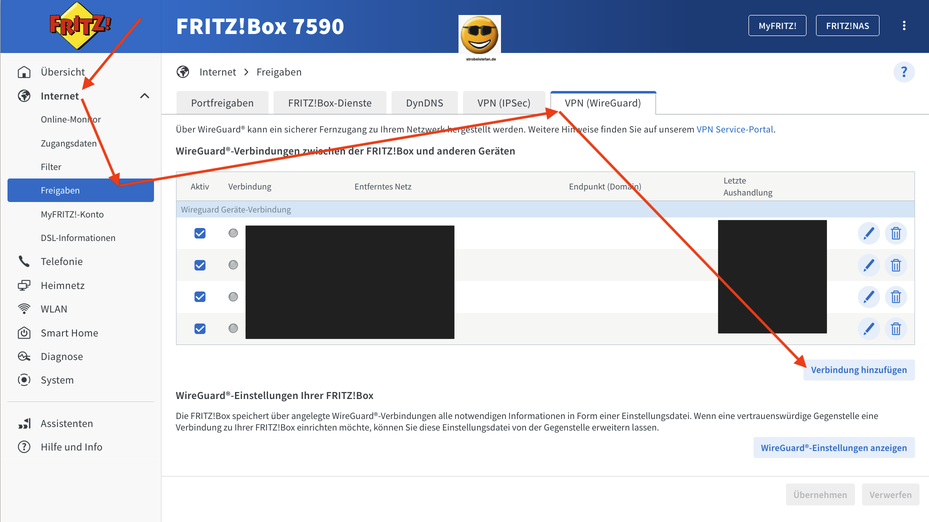The height and width of the screenshot is (522, 929).
Task: Edit the first WireGuard connection
Action: (x=868, y=233)
